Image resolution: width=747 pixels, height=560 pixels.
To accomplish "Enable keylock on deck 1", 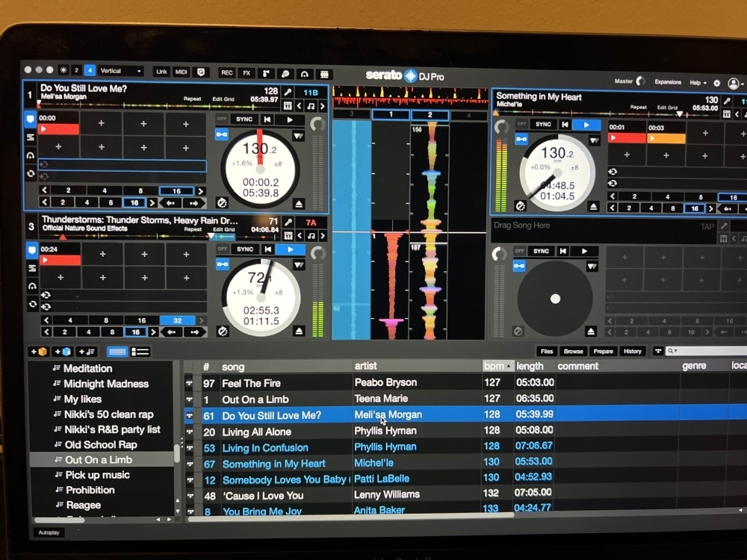I will click(222, 134).
